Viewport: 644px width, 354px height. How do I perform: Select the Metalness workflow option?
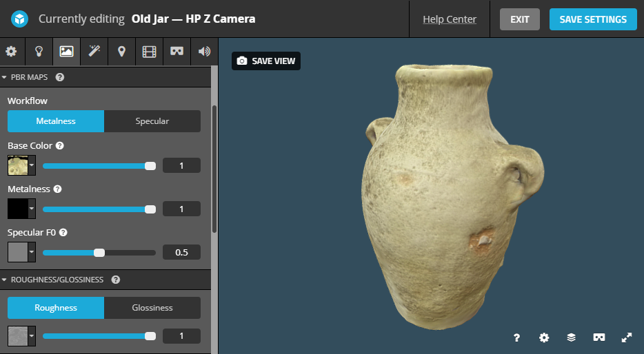[56, 121]
